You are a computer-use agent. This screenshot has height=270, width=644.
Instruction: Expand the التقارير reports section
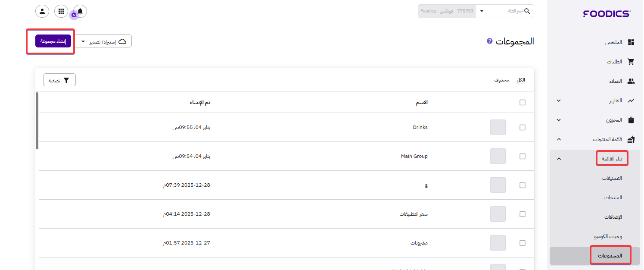559,100
